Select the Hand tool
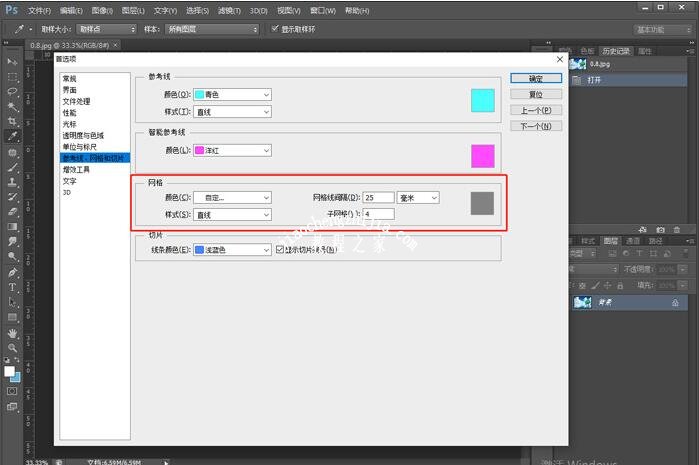 [x=12, y=332]
